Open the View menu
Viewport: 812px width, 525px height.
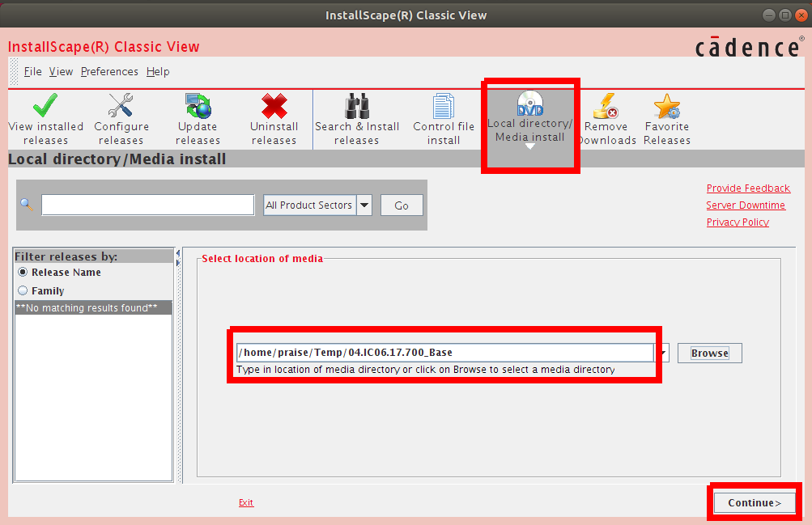point(61,71)
